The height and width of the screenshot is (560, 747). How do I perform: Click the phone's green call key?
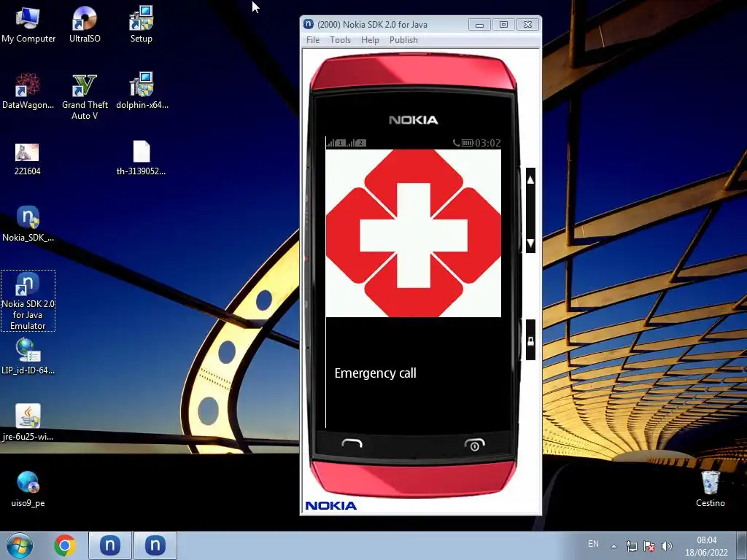(x=352, y=444)
